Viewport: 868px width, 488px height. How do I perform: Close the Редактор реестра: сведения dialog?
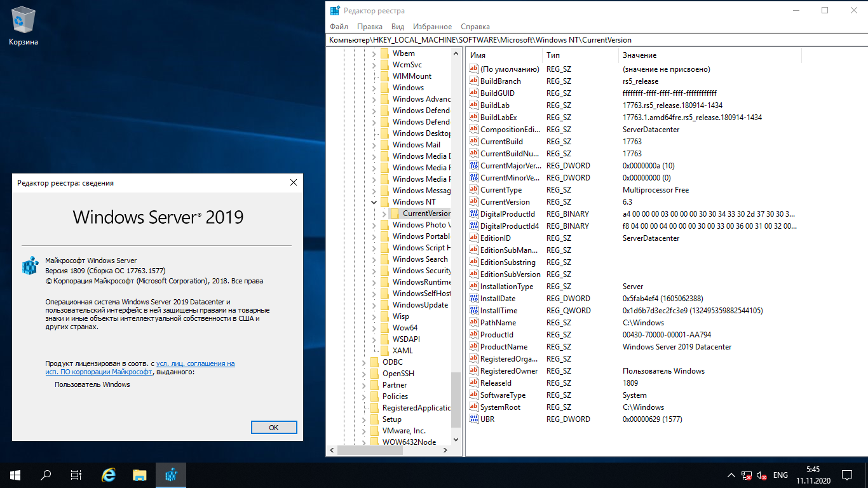pyautogui.click(x=294, y=182)
